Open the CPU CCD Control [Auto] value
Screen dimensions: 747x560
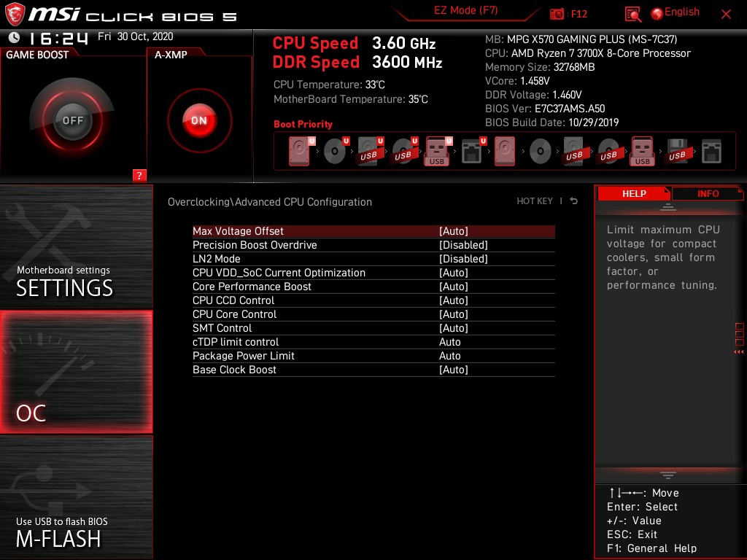(454, 300)
